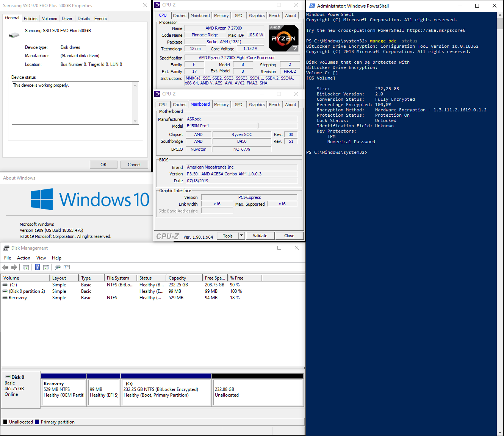Toggle Show/Hide Action Pane toolbar icon
The image size is (504, 436).
46,267
